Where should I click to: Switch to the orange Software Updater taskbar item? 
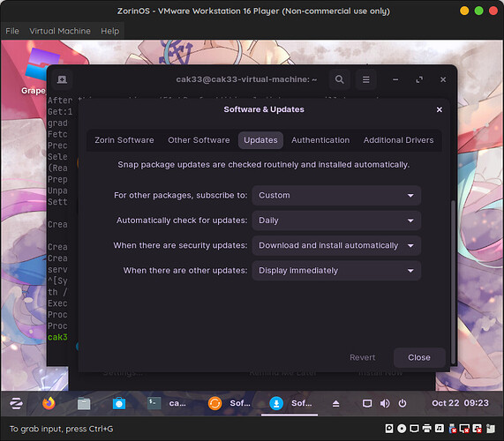229,403
